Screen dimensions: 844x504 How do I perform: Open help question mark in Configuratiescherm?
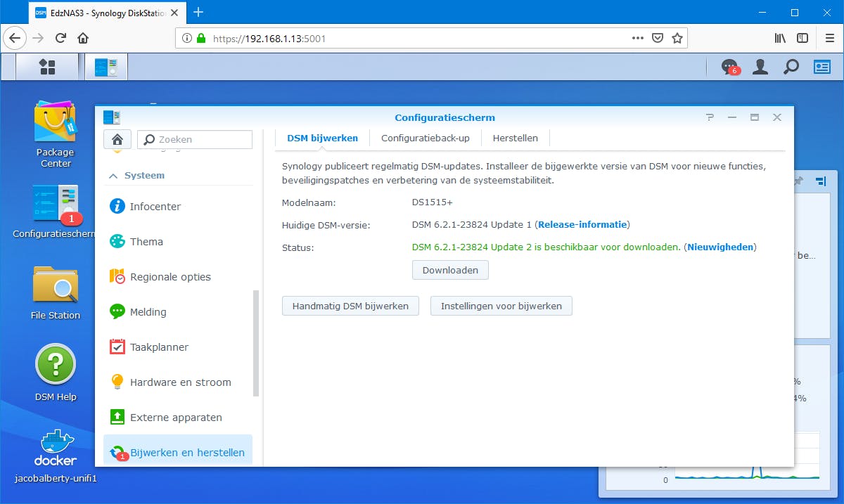(710, 117)
